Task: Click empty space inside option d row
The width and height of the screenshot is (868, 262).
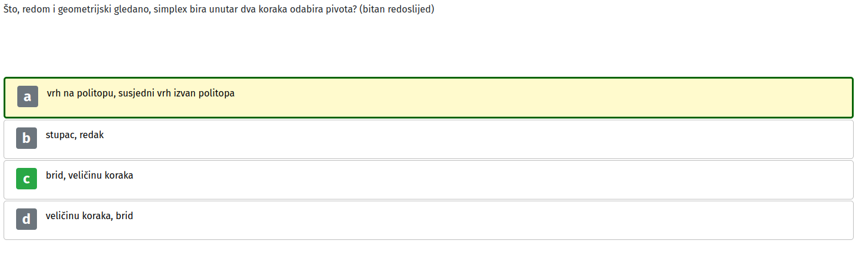Action: coord(477,220)
